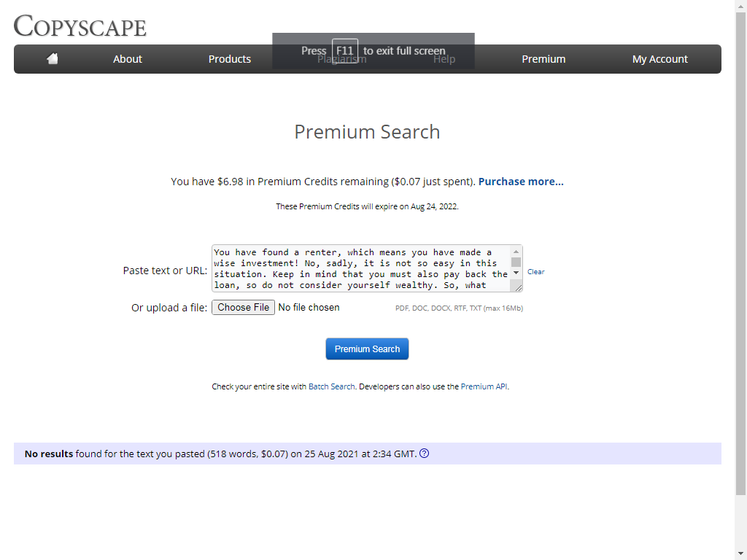
Task: Click the textarea resize handle
Action: [x=519, y=287]
